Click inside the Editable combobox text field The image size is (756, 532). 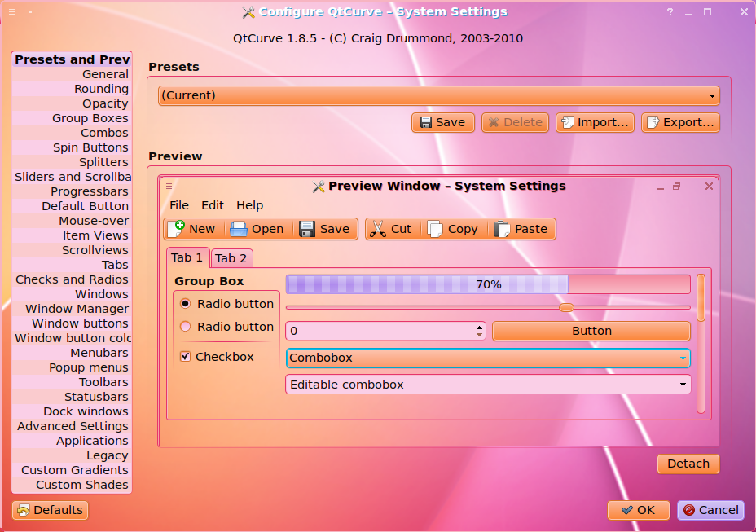[480, 385]
